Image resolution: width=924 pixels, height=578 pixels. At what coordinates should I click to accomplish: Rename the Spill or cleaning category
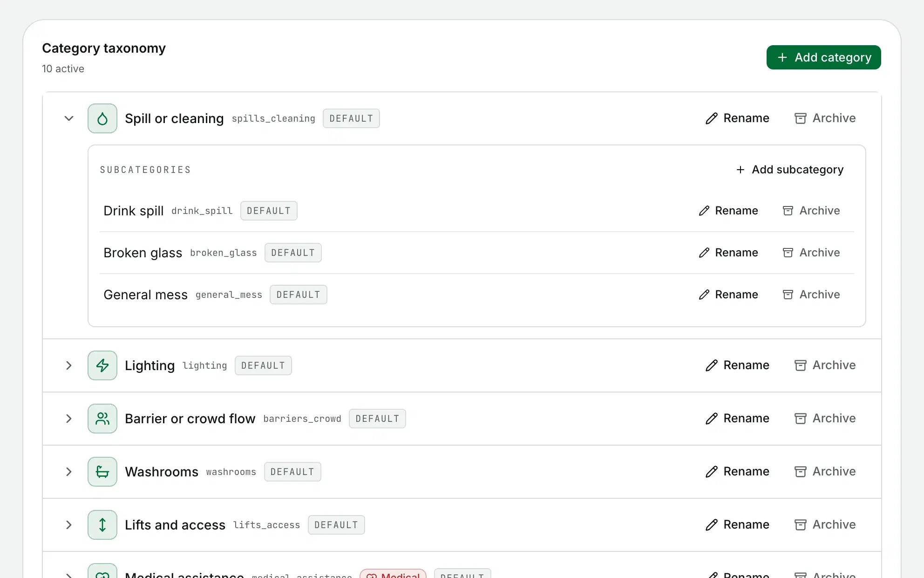(737, 118)
